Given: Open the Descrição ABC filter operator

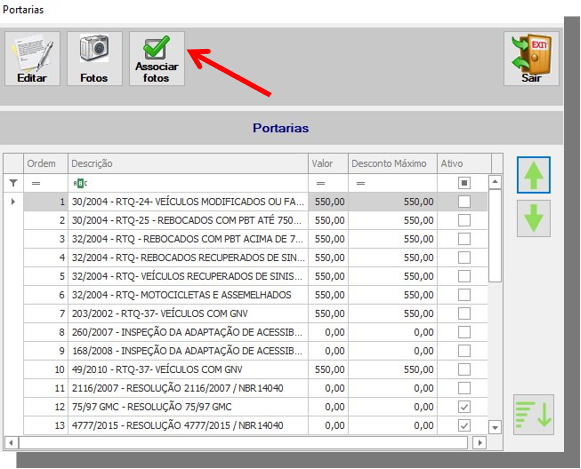Looking at the screenshot, I should [80, 183].
